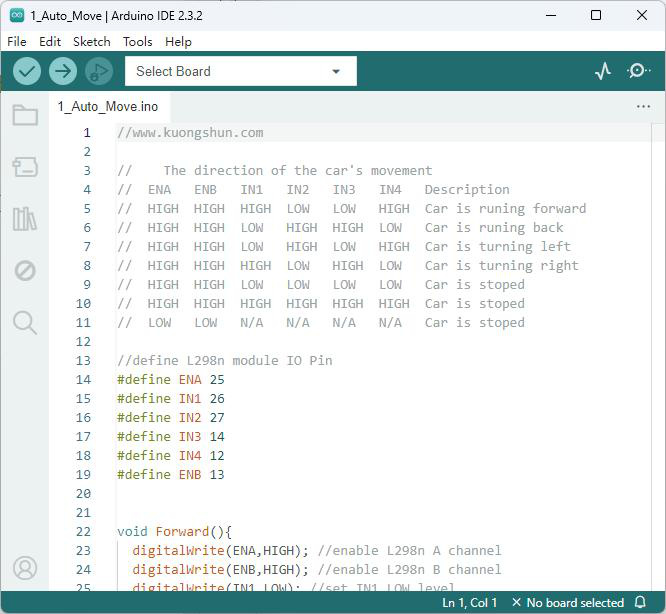Click the '#define IN1 26' line
The width and height of the screenshot is (666, 614).
click(171, 399)
